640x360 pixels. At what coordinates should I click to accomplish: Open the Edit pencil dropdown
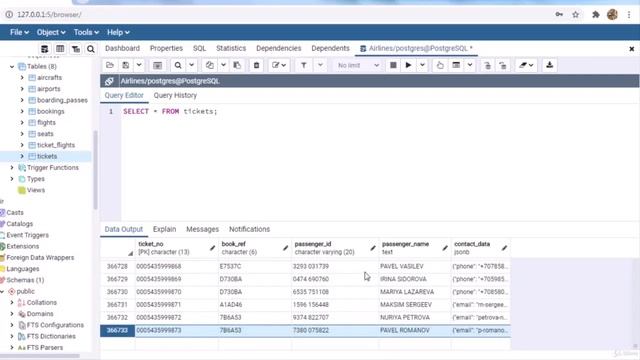point(279,65)
